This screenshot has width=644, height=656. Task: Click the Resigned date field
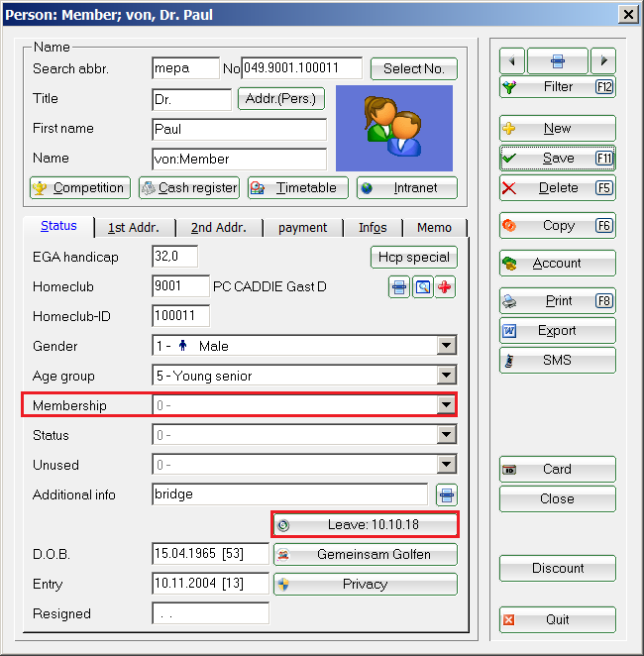click(210, 613)
